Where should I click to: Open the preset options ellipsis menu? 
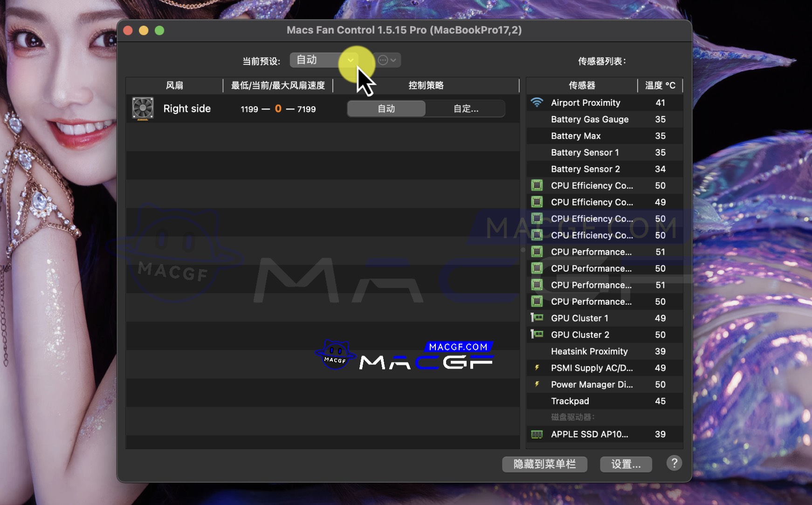pyautogui.click(x=387, y=60)
